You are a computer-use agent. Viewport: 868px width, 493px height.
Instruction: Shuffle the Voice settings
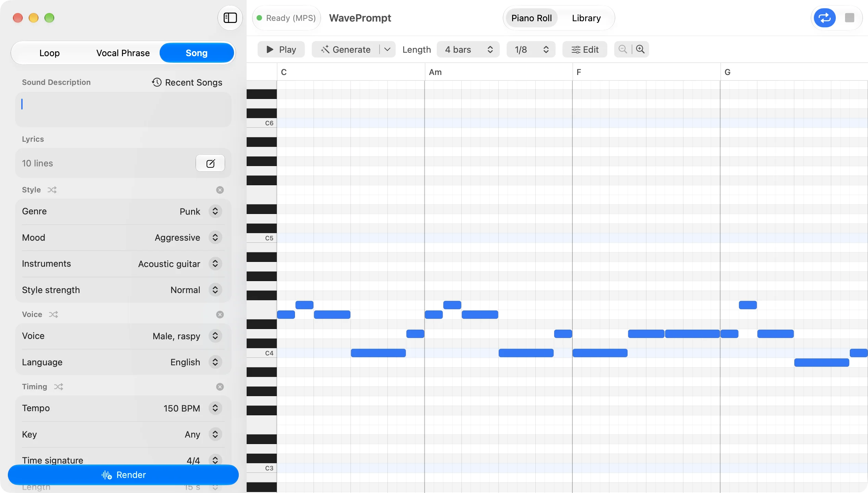(x=53, y=314)
